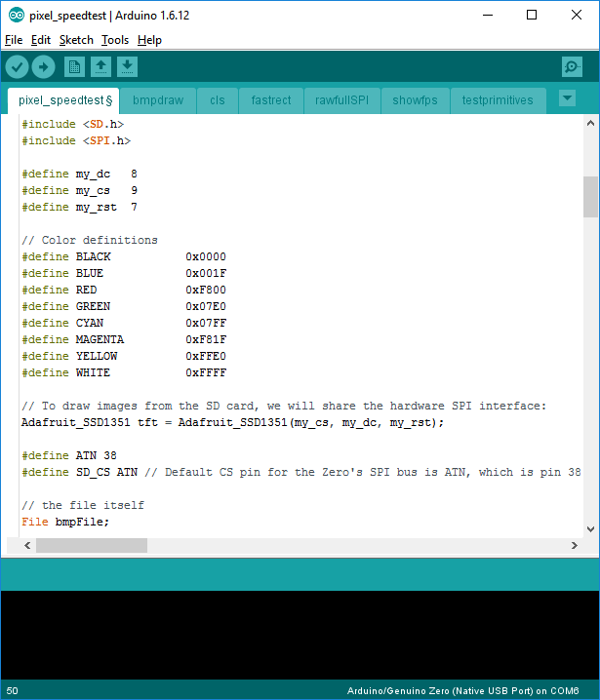Screen dimensions: 600x700
Task: Switch to the bmpdraw tab
Action: (158, 100)
